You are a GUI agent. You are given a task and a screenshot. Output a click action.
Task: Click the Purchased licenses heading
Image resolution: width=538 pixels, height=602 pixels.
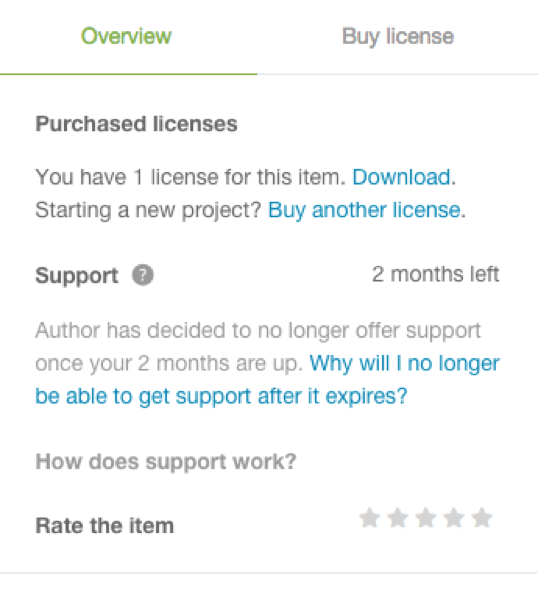pos(136,124)
